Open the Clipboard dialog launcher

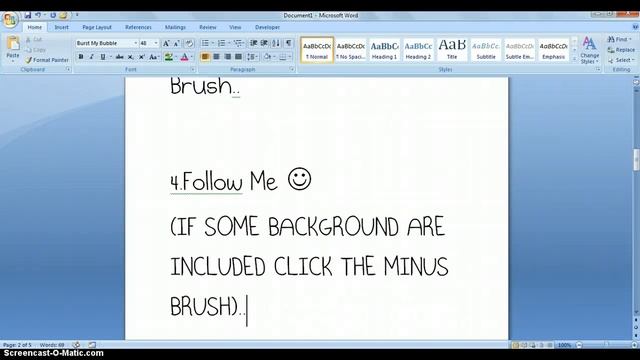68,70
